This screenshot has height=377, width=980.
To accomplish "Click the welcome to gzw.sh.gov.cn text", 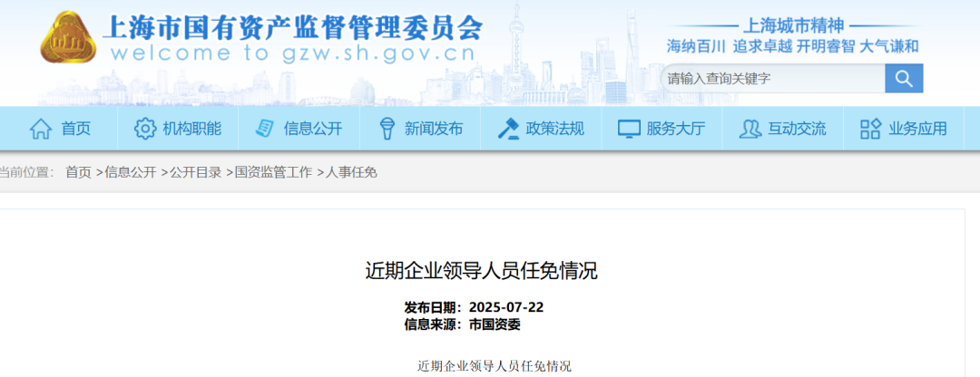I will tap(292, 53).
